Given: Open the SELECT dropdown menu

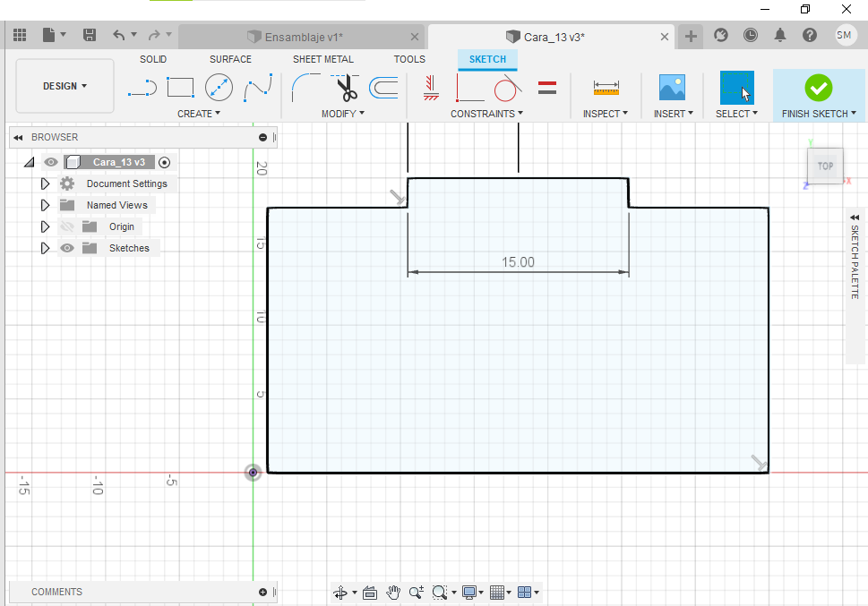Looking at the screenshot, I should click(x=736, y=114).
